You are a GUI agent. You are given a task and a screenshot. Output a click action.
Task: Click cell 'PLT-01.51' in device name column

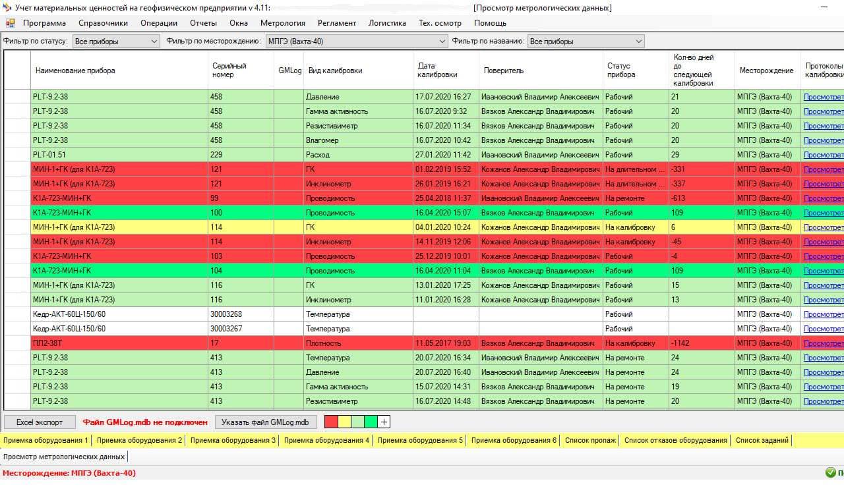[x=119, y=155]
